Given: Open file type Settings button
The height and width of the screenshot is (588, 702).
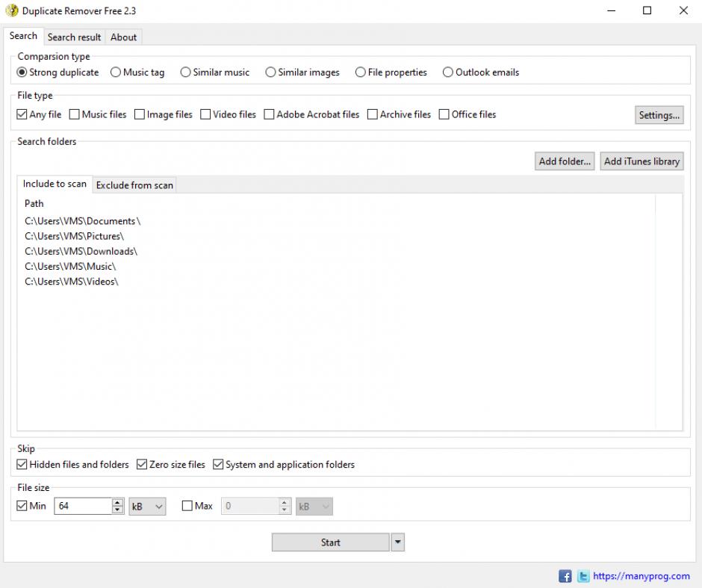Looking at the screenshot, I should (659, 115).
